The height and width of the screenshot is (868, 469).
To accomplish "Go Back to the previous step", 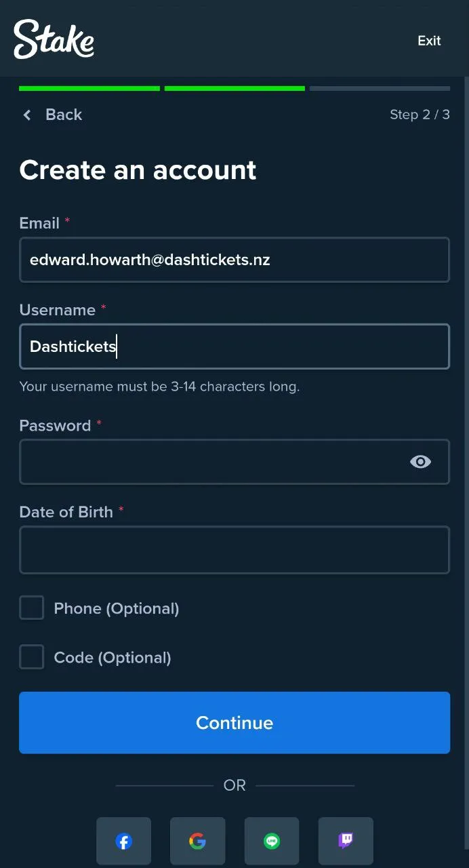I will (x=63, y=115).
